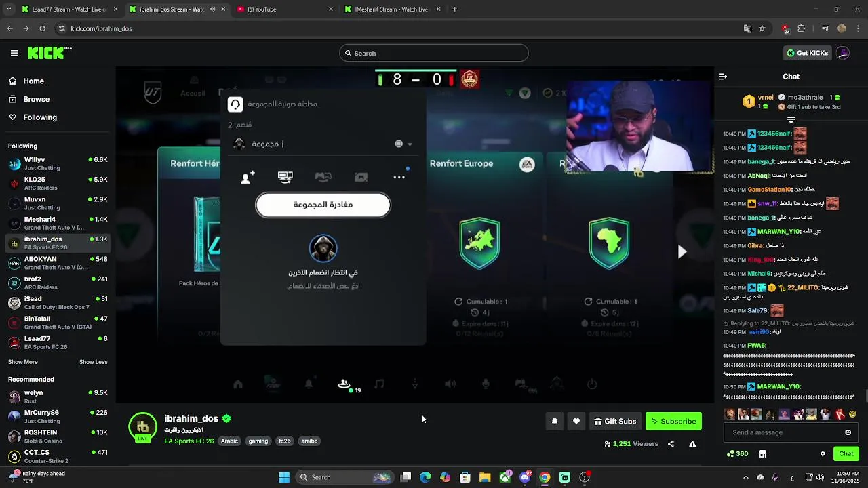Image resolution: width=868 pixels, height=488 pixels.
Task: Open the Kick hamburger menu
Action: click(x=14, y=53)
